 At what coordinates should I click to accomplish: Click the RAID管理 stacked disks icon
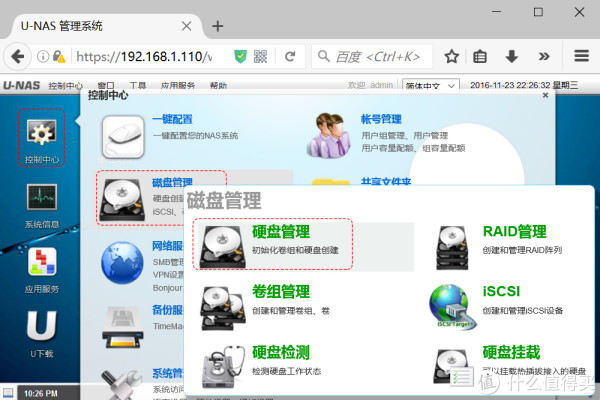click(x=452, y=248)
